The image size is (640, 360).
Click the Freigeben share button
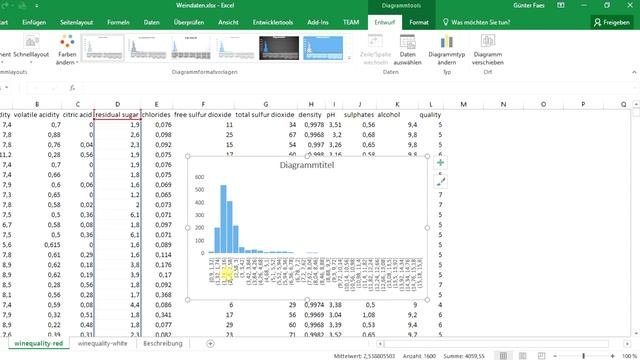coord(612,22)
